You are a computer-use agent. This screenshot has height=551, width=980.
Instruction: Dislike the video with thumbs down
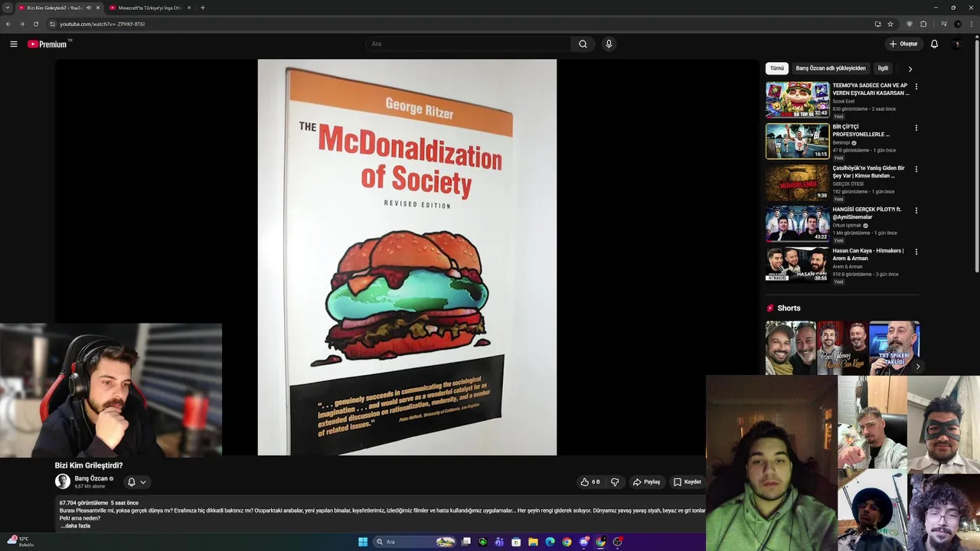(x=614, y=482)
